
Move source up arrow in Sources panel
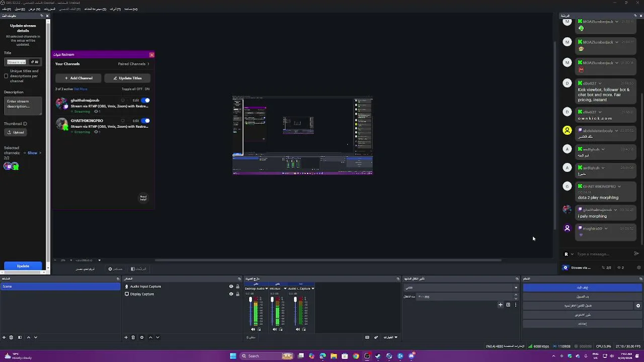(150, 337)
